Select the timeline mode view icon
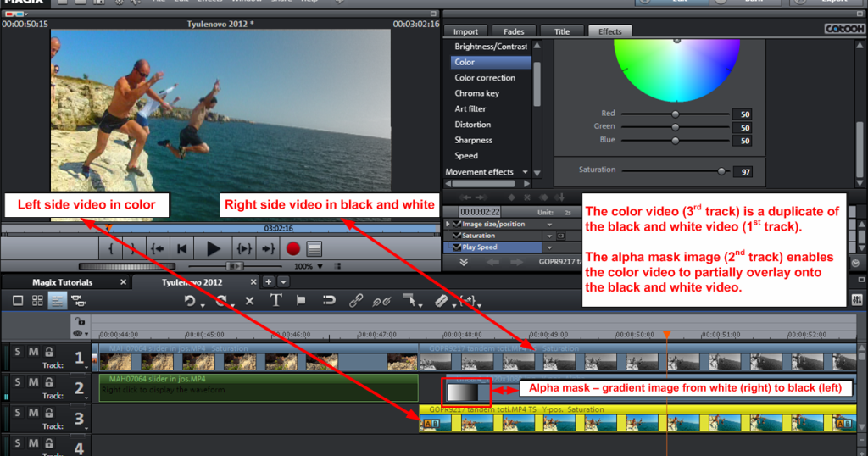The width and height of the screenshot is (868, 456). point(57,301)
